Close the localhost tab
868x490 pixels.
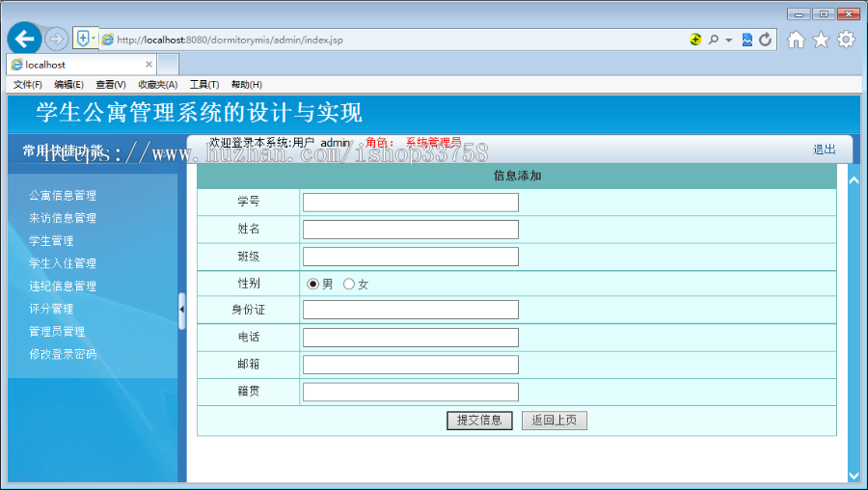click(149, 65)
